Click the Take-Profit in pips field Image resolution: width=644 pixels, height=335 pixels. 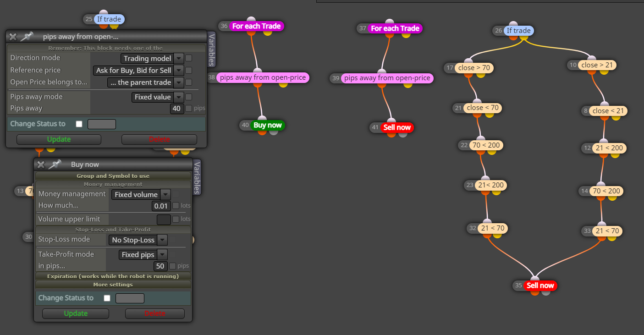160,266
